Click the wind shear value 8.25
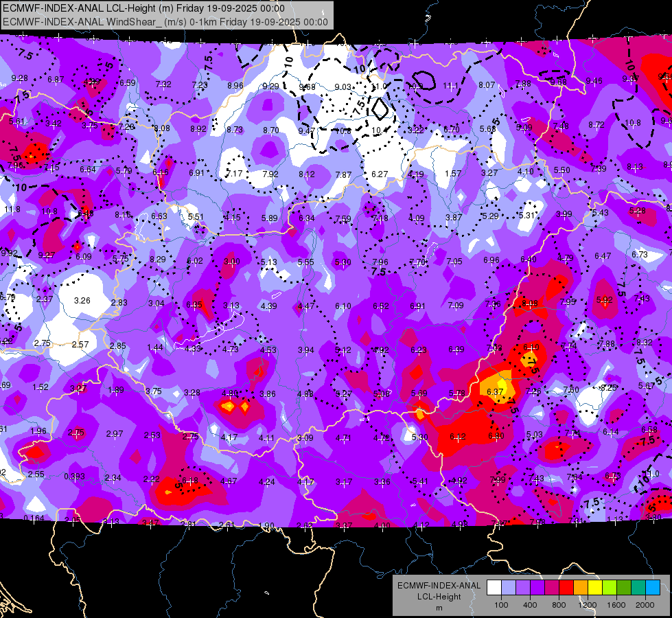Viewport: 672px width, 618px height. click(607, 387)
